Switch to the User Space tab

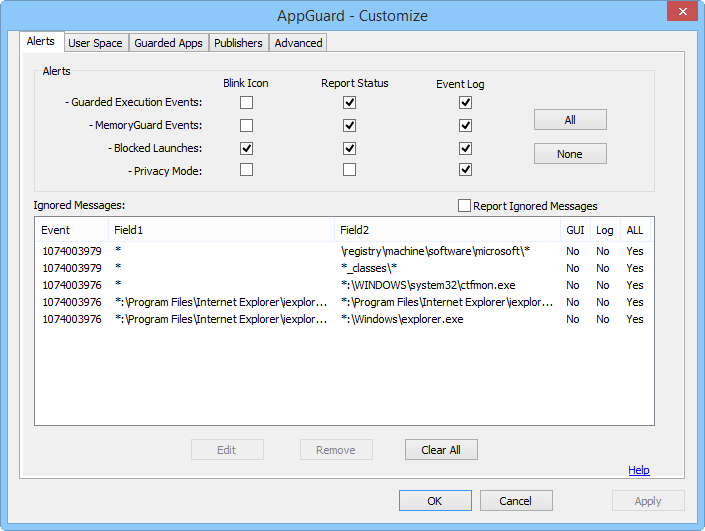pyautogui.click(x=95, y=43)
